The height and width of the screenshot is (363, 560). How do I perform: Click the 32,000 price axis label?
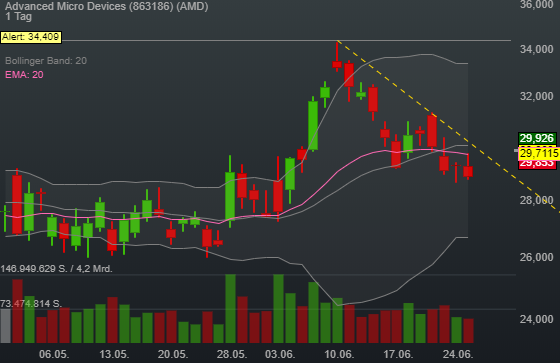536,96
